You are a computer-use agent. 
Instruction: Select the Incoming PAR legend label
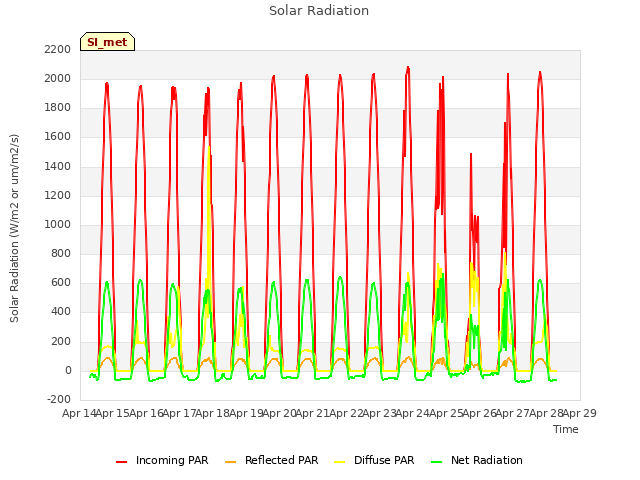(x=172, y=460)
